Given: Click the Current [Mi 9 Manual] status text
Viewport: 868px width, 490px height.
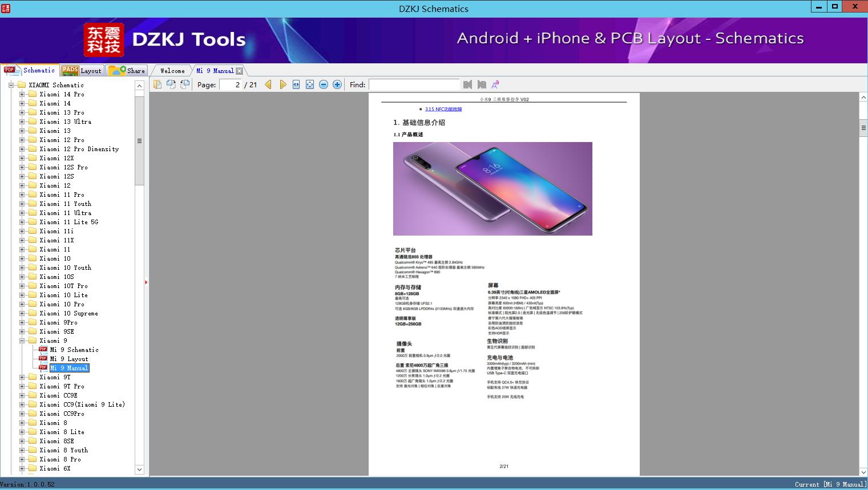Looking at the screenshot, I should [830, 484].
